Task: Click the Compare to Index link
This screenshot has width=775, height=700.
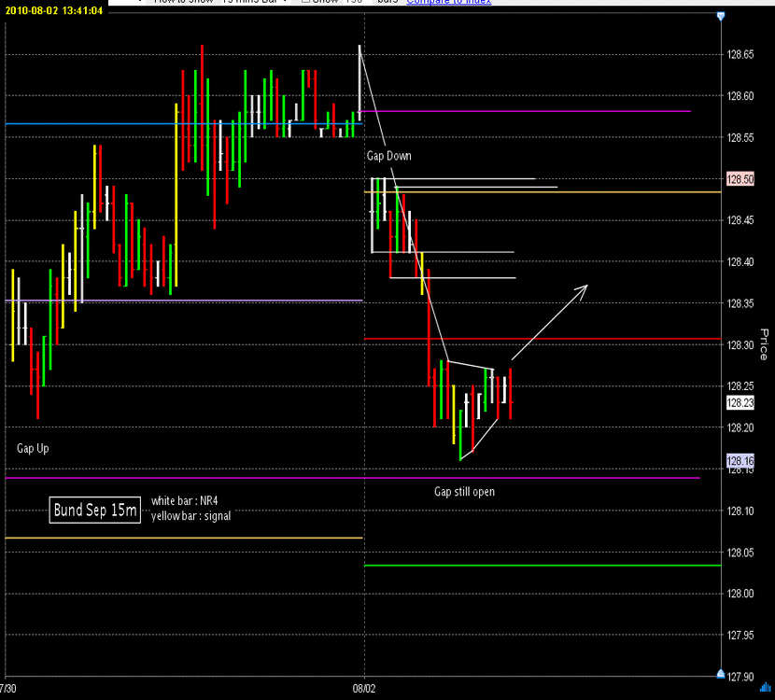Action: [449, 3]
